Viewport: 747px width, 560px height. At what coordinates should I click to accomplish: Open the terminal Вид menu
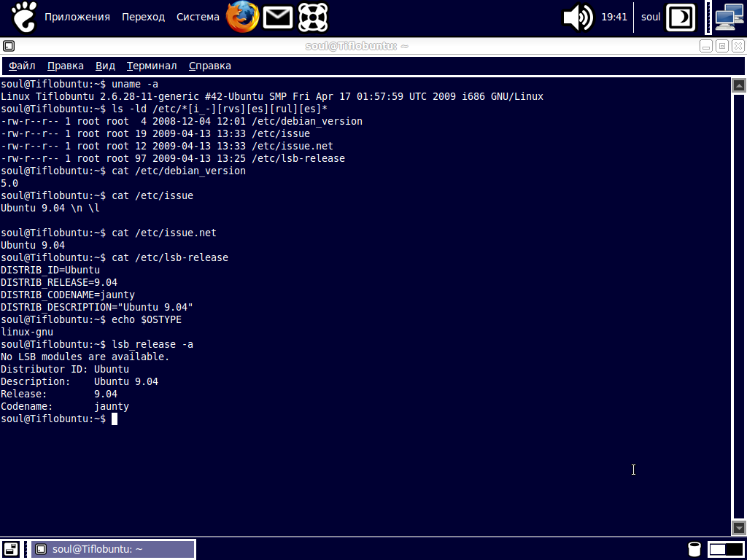105,66
